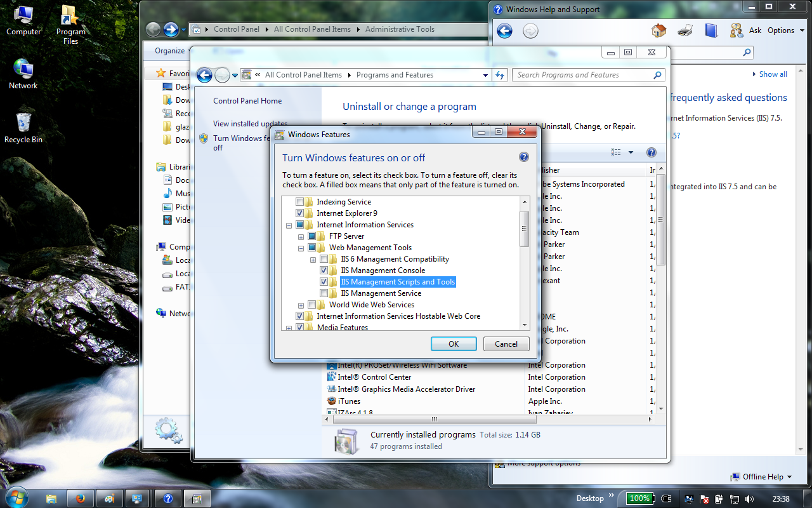Switch to Paint on the taskbar
Image resolution: width=812 pixels, height=508 pixels.
coord(109,498)
